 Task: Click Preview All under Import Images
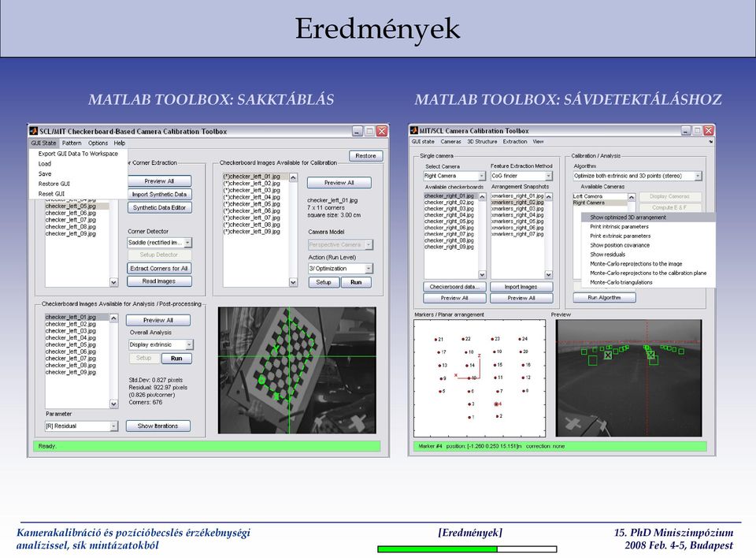click(521, 298)
